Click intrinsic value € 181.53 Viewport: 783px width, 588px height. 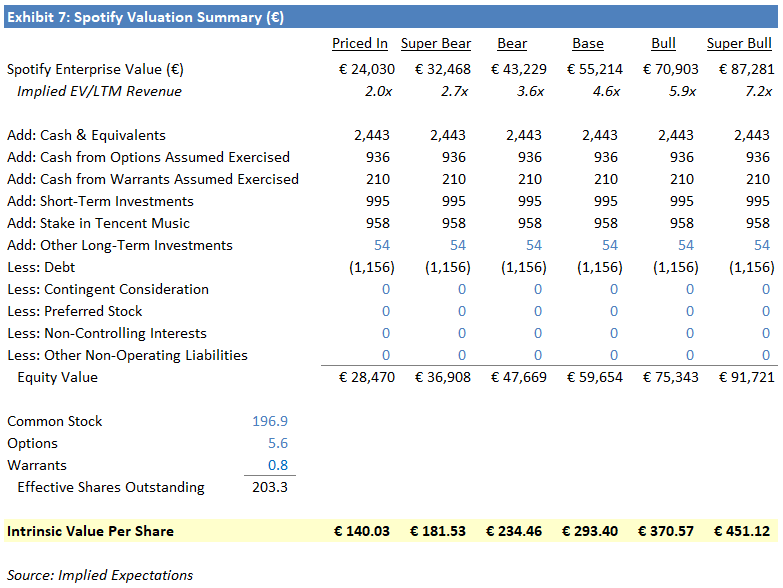coord(437,531)
